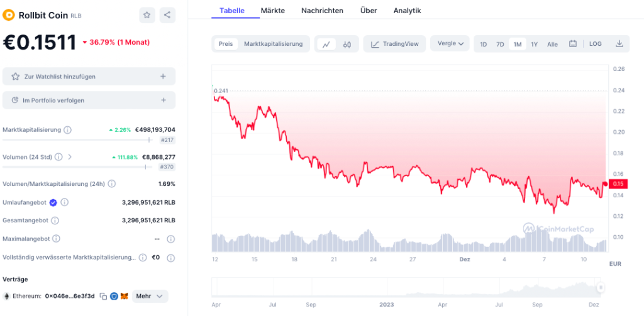The width and height of the screenshot is (644, 316).
Task: Open the Märkte tab
Action: tap(273, 11)
